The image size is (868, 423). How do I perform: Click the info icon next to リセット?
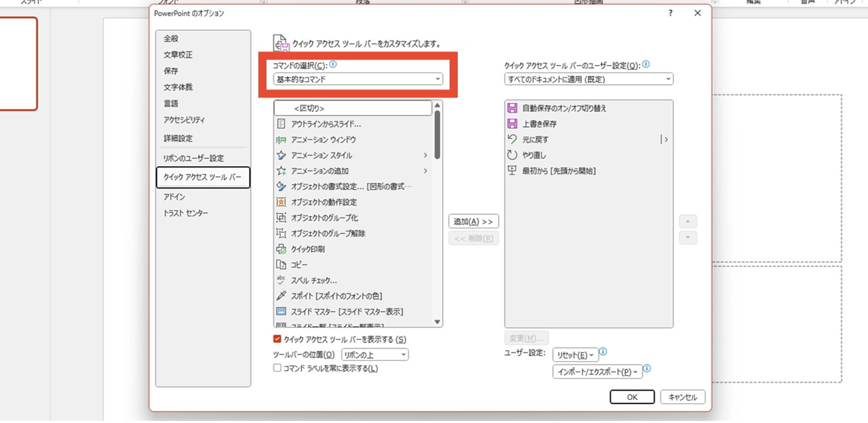tap(603, 352)
